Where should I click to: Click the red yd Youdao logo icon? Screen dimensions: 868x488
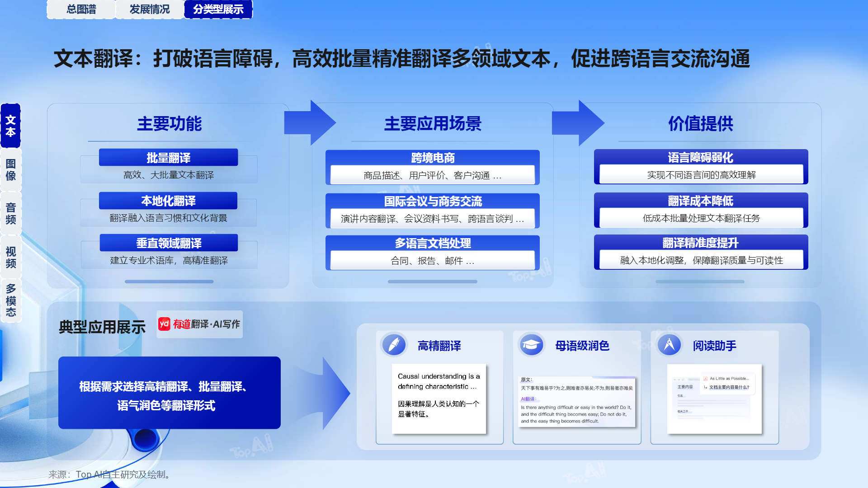pyautogui.click(x=164, y=324)
